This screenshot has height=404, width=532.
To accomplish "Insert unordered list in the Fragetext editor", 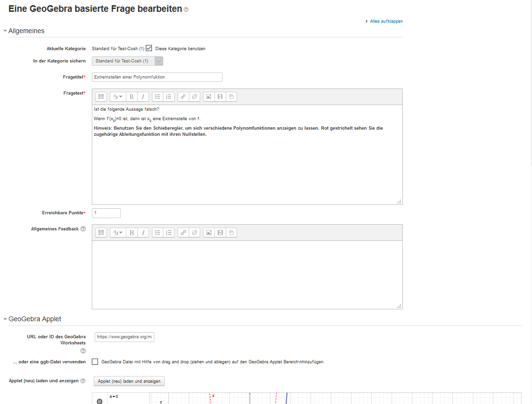I will tap(158, 97).
